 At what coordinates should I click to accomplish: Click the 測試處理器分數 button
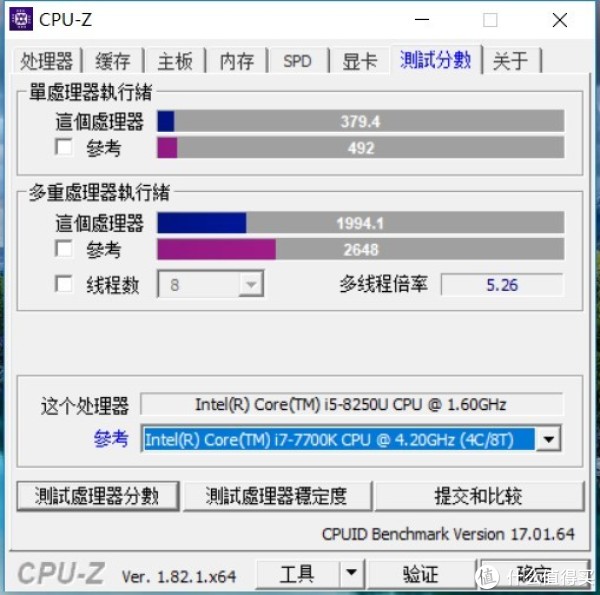[x=98, y=496]
